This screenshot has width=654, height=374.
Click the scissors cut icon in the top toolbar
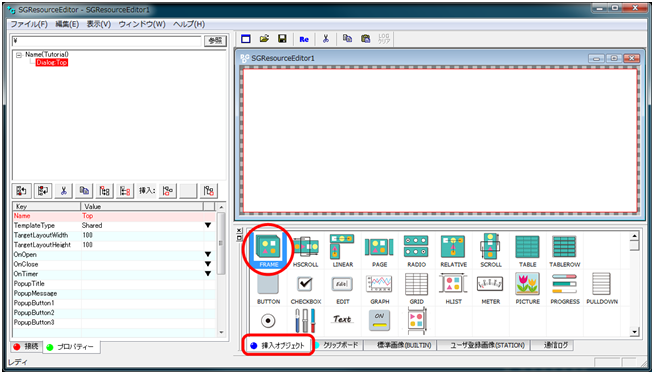click(x=326, y=39)
